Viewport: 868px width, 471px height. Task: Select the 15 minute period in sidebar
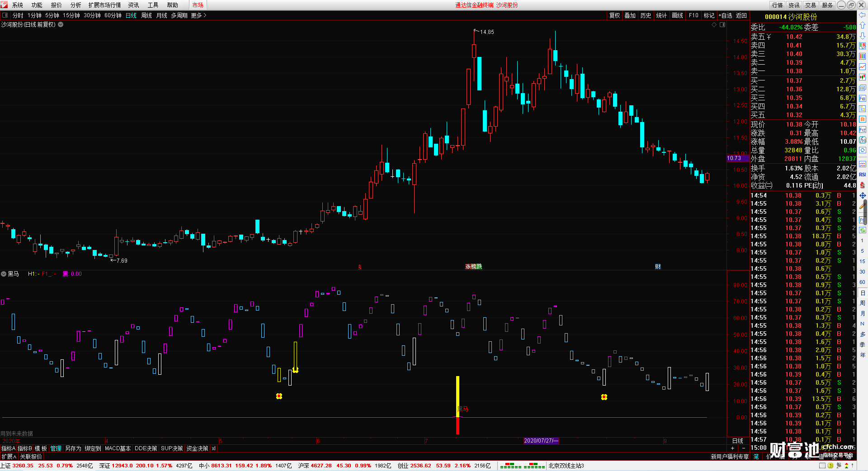(x=863, y=261)
